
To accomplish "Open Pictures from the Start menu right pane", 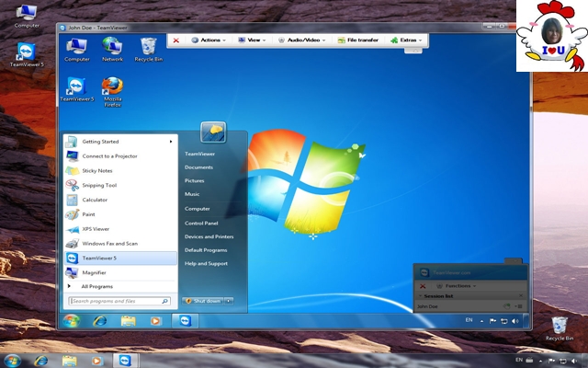I will (x=194, y=181).
